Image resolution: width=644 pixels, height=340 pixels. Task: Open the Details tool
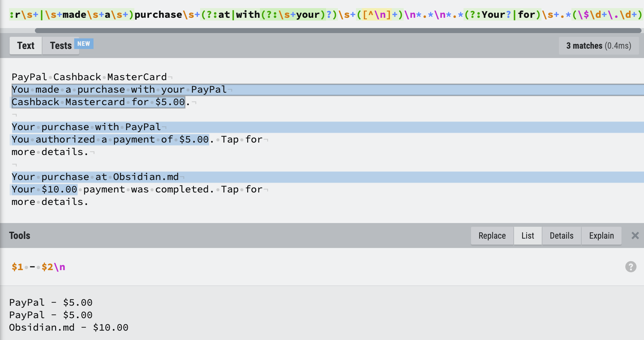click(562, 236)
